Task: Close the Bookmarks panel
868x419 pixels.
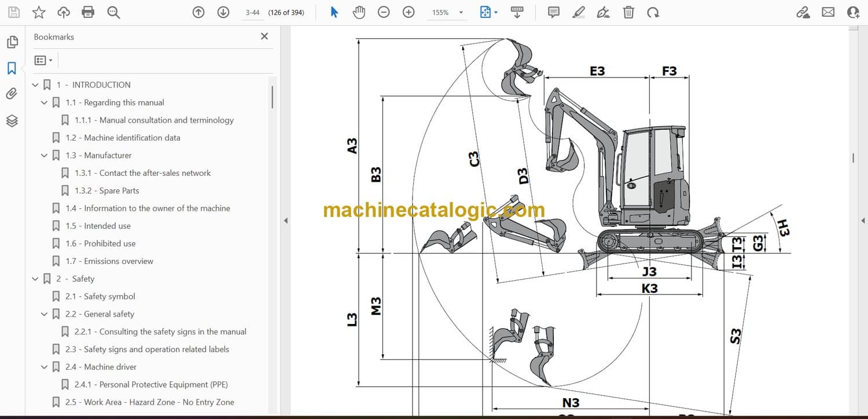Action: pyautogui.click(x=264, y=36)
